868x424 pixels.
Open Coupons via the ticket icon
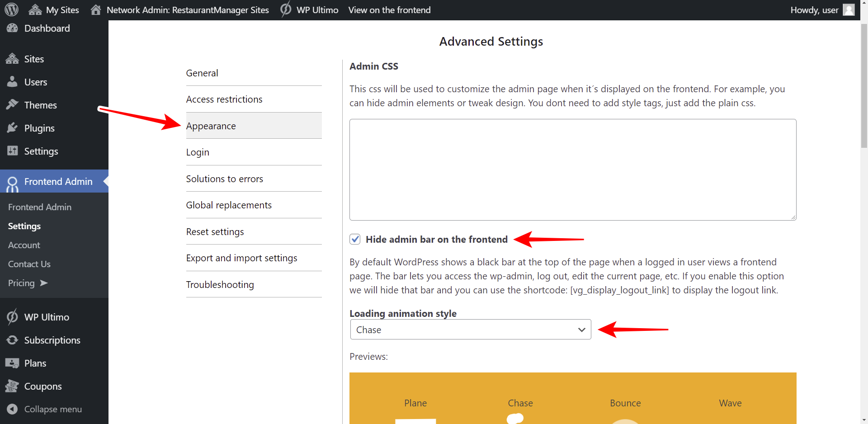click(12, 386)
